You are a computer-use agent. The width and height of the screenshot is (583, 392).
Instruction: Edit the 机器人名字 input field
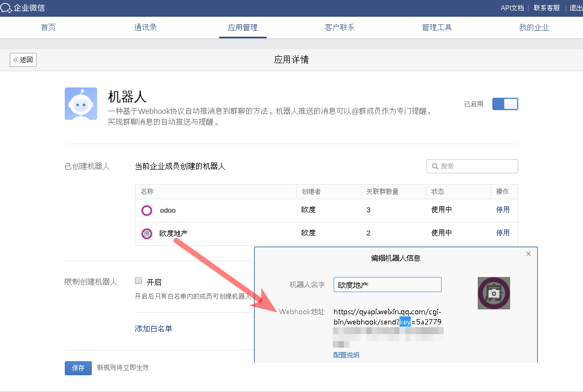click(388, 285)
